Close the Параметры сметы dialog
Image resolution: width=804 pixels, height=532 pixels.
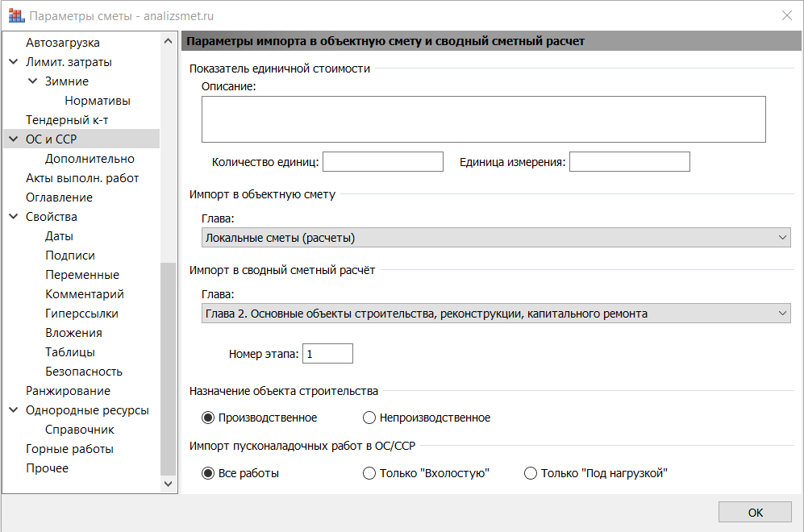click(786, 16)
